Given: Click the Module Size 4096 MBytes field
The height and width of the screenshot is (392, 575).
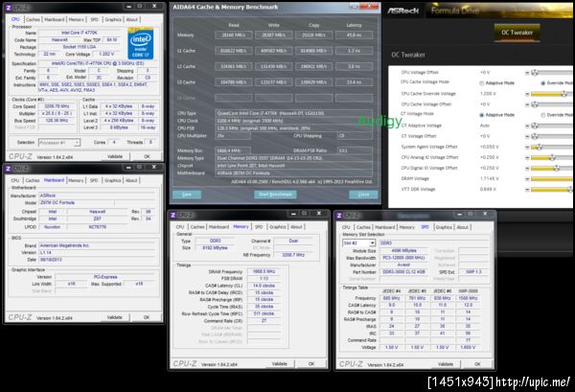Looking at the screenshot, I should [403, 251].
